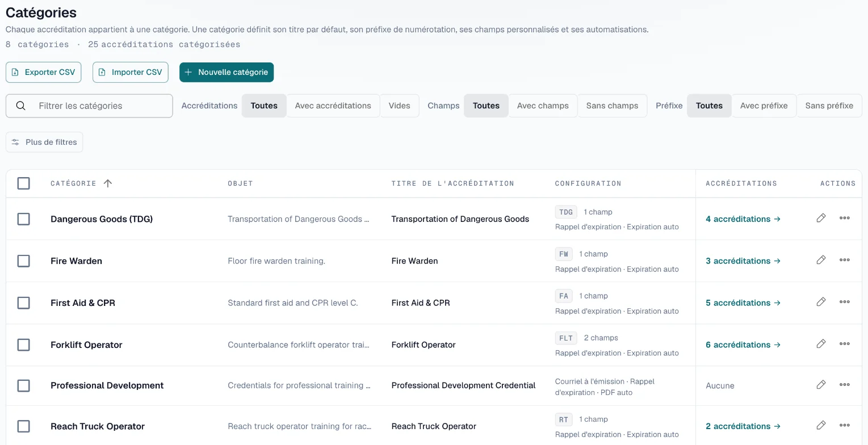The height and width of the screenshot is (445, 868).
Task: Click the TDG prefix badge
Action: (x=566, y=212)
